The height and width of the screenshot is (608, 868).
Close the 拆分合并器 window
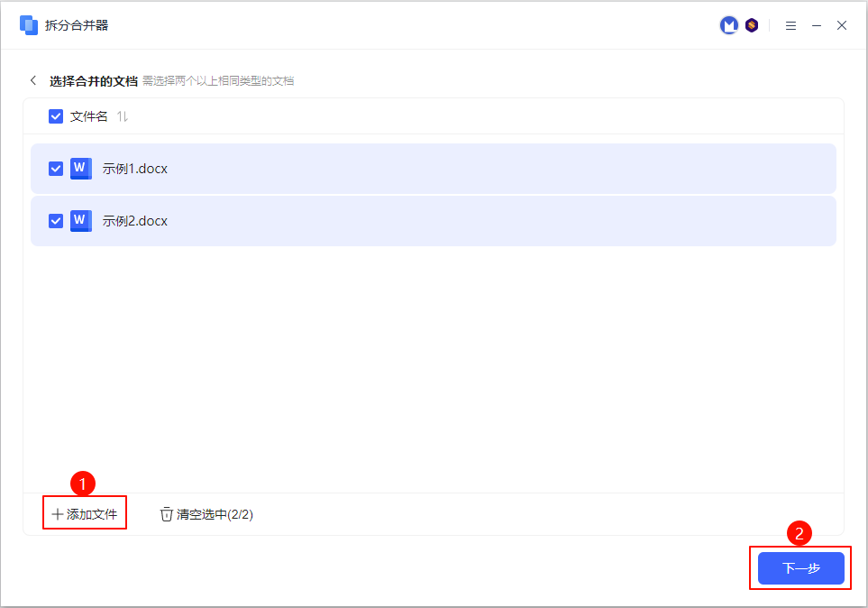842,26
